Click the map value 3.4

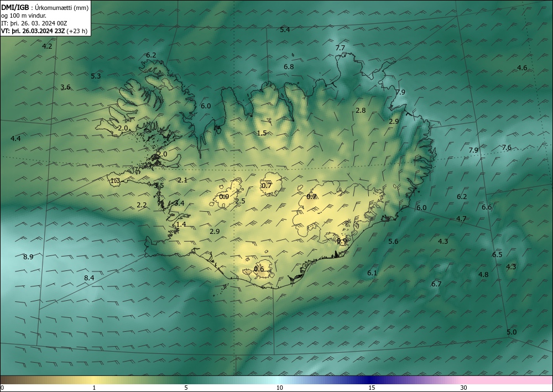179,203
